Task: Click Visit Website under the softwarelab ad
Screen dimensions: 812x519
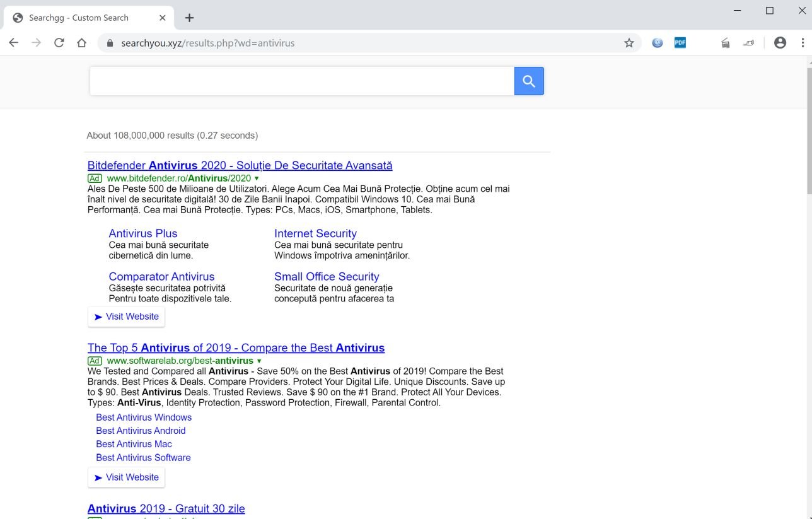Action: pyautogui.click(x=126, y=477)
